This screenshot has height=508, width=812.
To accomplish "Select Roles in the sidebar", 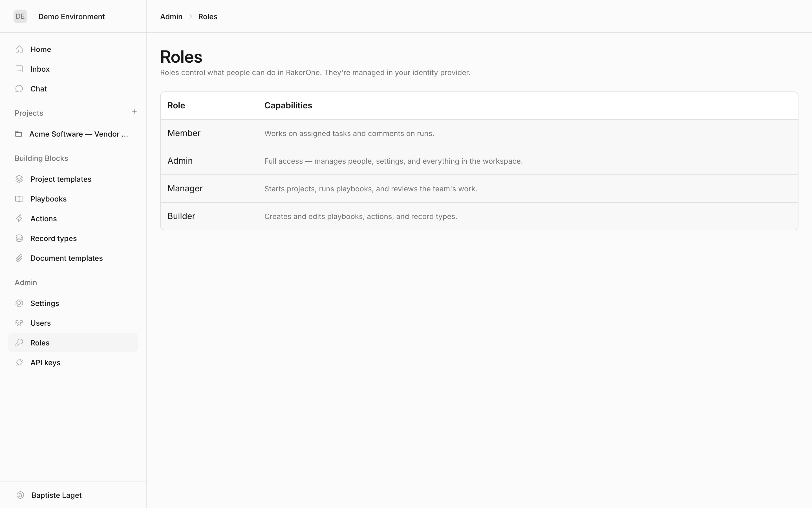I will [73, 343].
